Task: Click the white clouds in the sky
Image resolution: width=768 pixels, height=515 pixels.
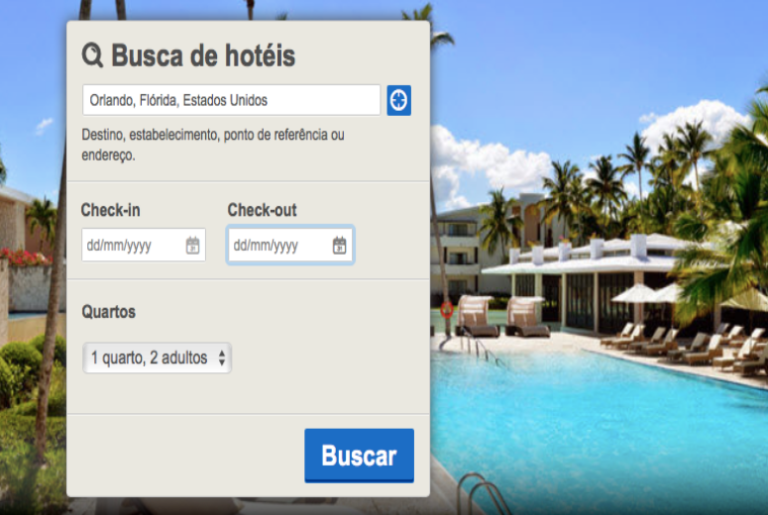Action: 490,162
